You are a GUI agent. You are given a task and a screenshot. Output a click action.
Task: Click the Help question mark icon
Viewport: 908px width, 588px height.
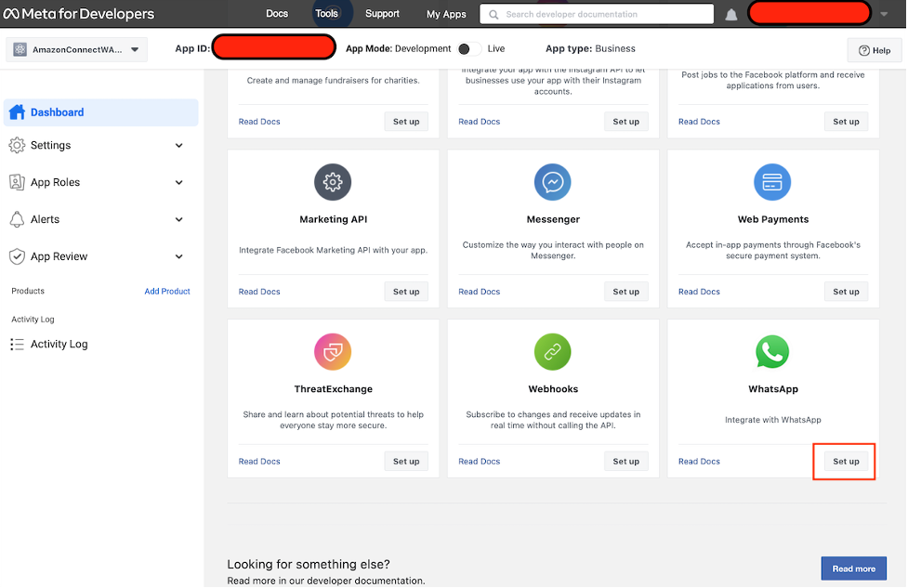tap(864, 50)
